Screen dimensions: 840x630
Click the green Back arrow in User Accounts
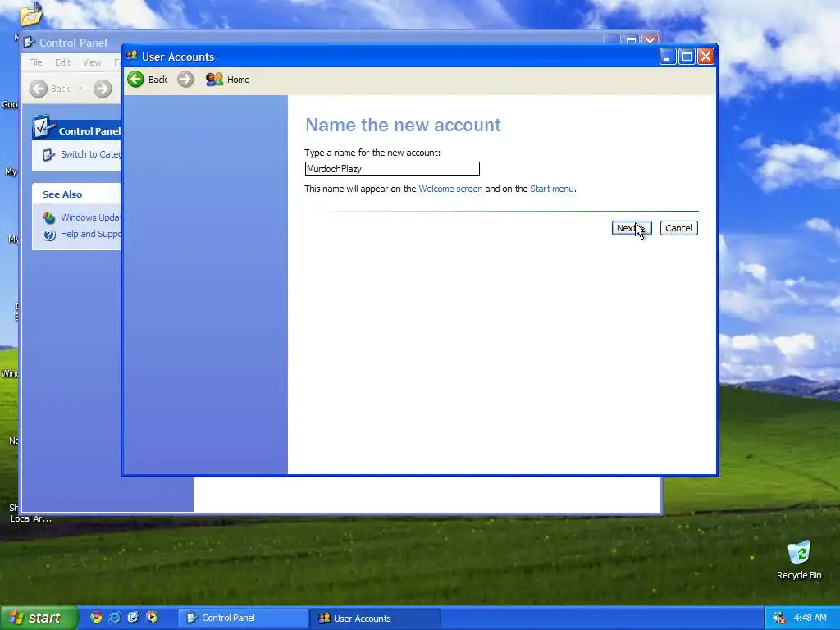[135, 80]
